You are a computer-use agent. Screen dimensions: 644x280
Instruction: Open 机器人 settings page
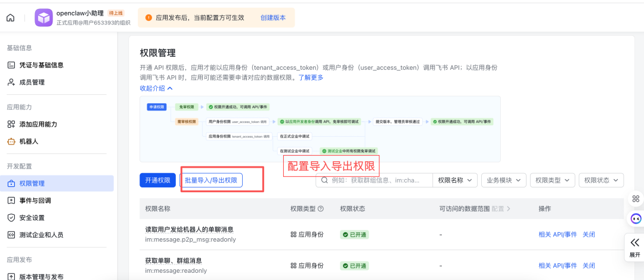29,141
